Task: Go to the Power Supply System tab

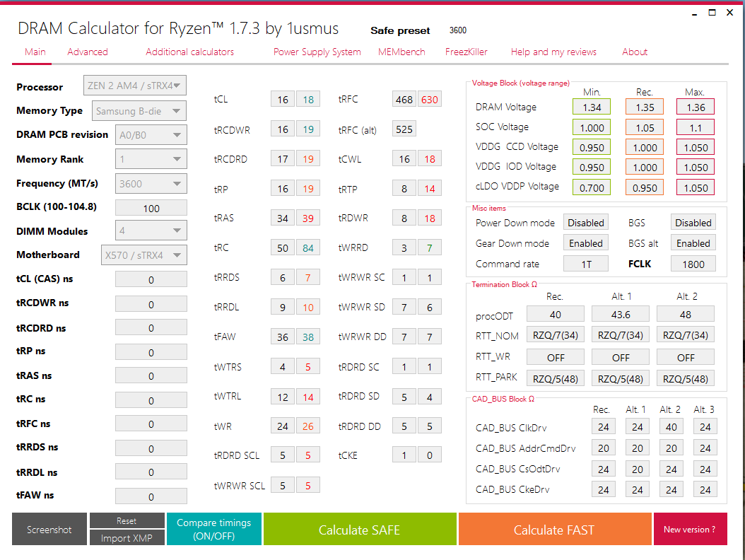Action: [317, 52]
